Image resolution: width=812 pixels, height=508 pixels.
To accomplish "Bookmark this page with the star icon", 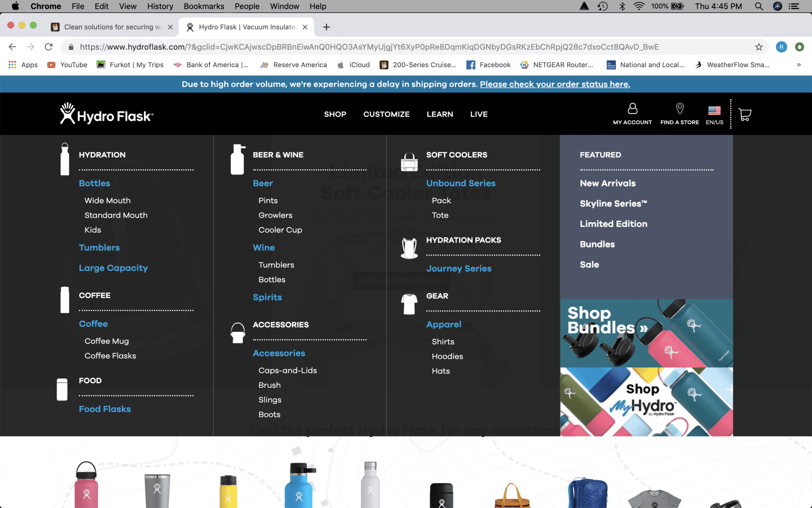I will pyautogui.click(x=759, y=47).
